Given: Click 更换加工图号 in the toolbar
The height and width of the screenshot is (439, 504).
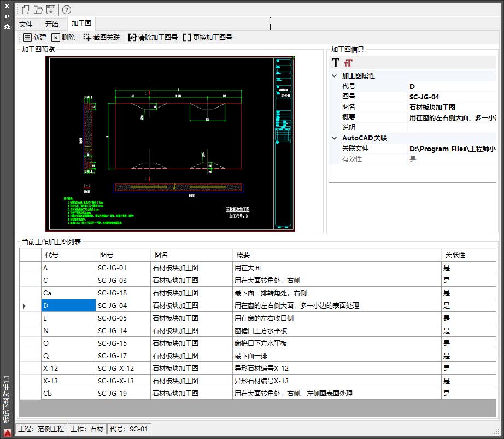Looking at the screenshot, I should click(x=208, y=38).
